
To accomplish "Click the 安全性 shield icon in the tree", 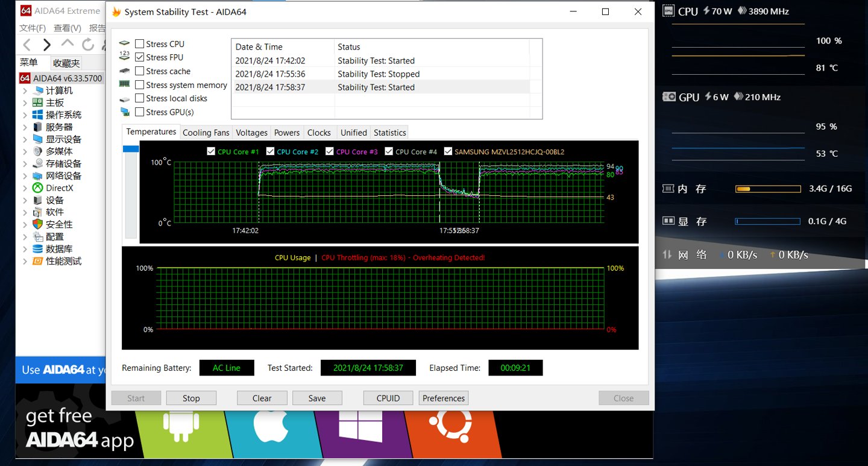I will [38, 224].
